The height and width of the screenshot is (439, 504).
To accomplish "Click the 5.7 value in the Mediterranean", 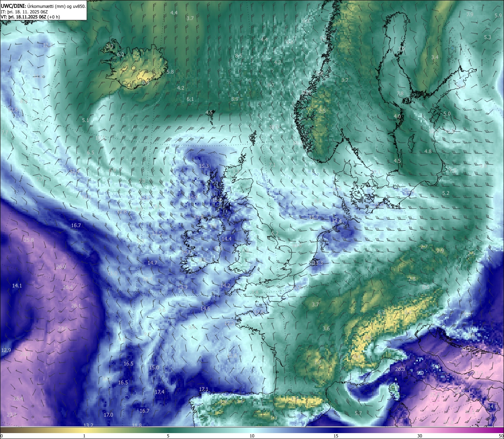I will 358,413.
